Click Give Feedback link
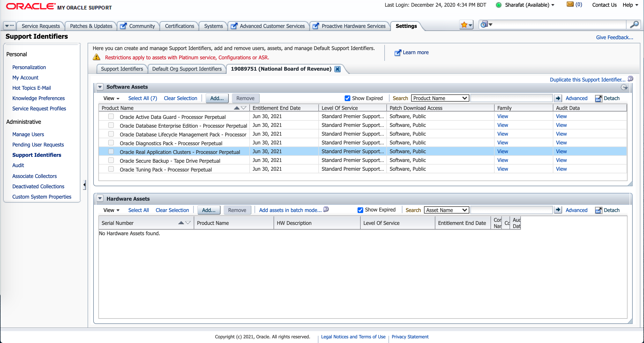This screenshot has width=644, height=343. (x=614, y=37)
